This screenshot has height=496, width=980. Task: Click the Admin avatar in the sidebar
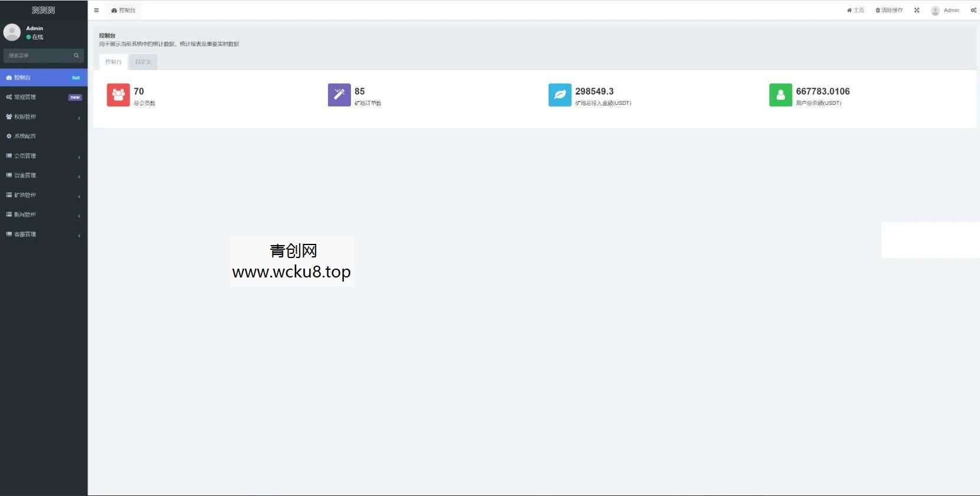click(12, 32)
